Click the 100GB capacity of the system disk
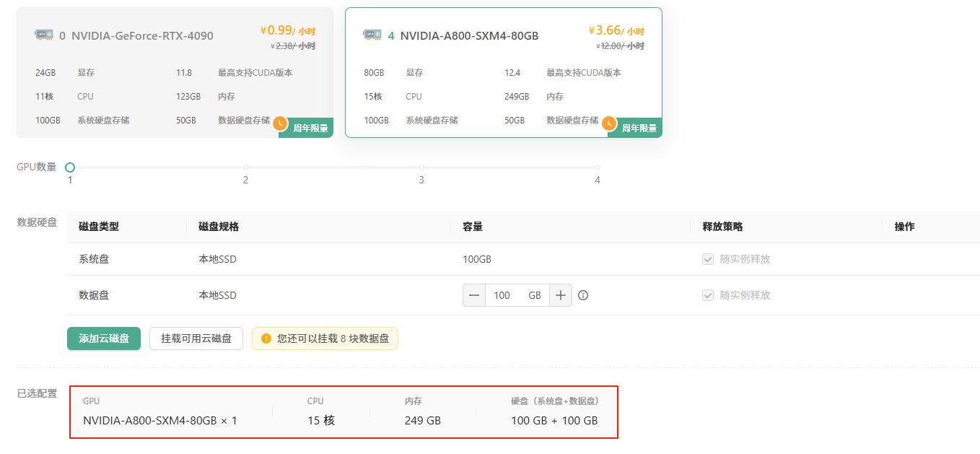The image size is (980, 454). (477, 259)
